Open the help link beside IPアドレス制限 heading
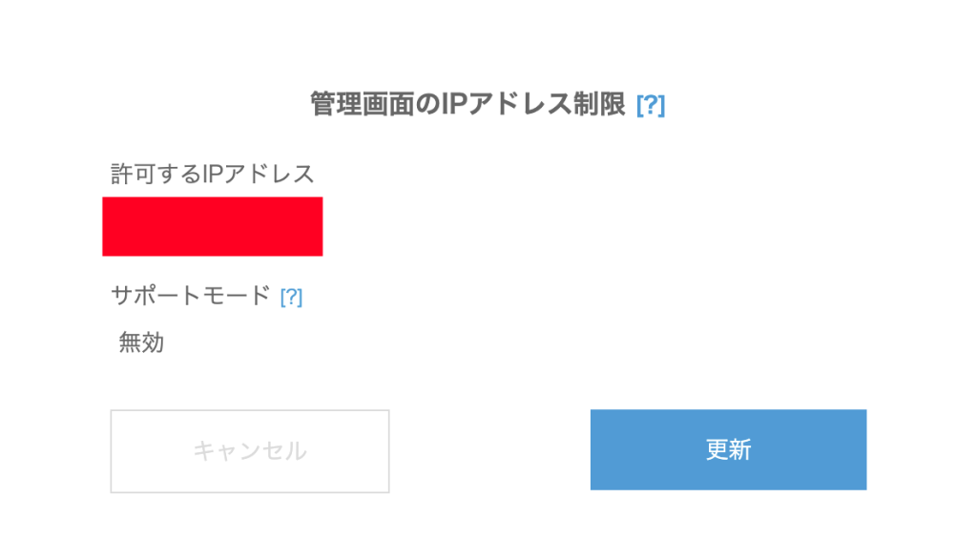The height and width of the screenshot is (560, 977). (x=650, y=105)
